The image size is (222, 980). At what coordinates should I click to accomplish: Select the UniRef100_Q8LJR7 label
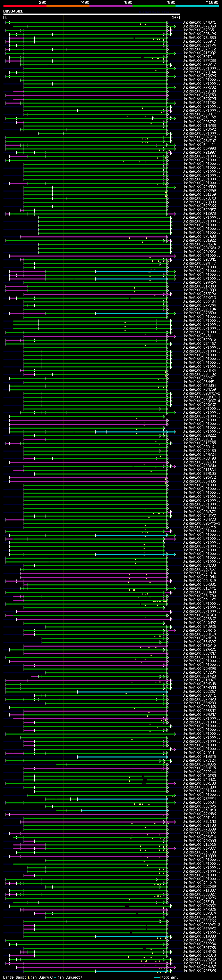[199, 118]
